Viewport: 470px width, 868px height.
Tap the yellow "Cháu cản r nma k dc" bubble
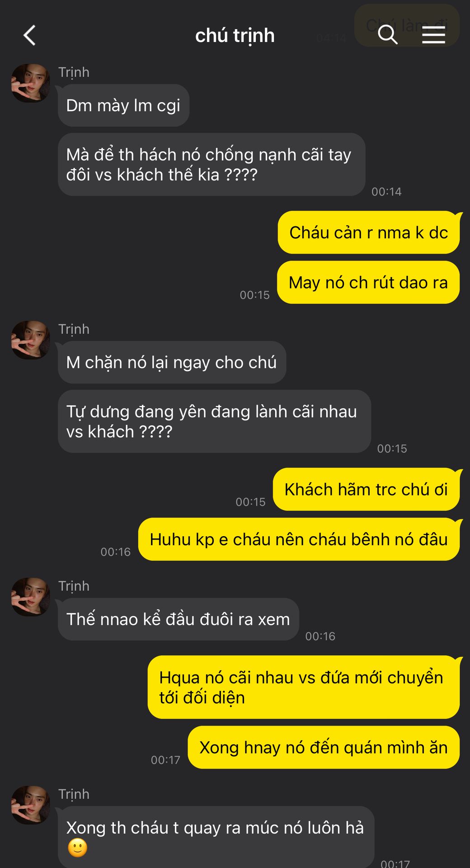point(369,232)
